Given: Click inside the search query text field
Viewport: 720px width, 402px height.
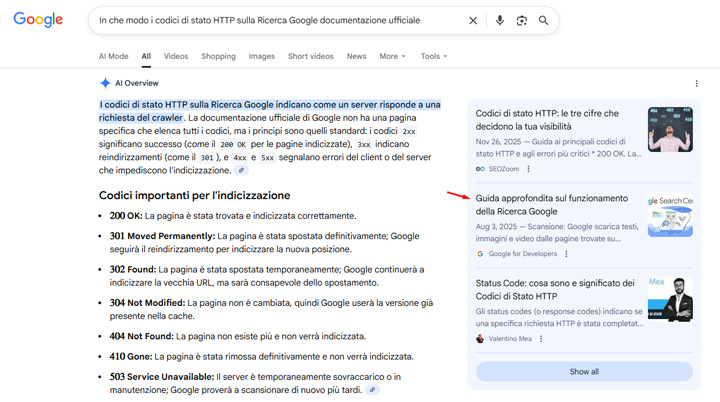Looking at the screenshot, I should 270,20.
